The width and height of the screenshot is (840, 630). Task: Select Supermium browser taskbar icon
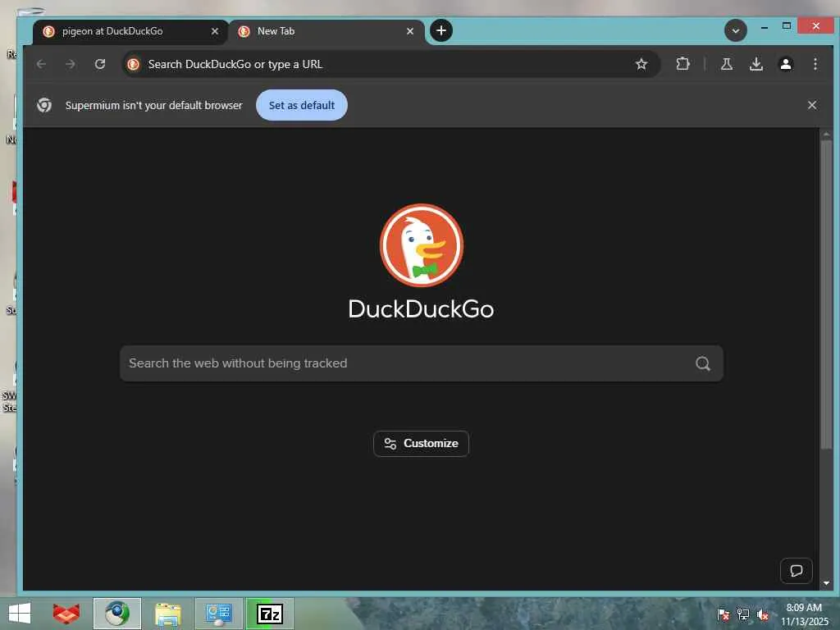(117, 614)
